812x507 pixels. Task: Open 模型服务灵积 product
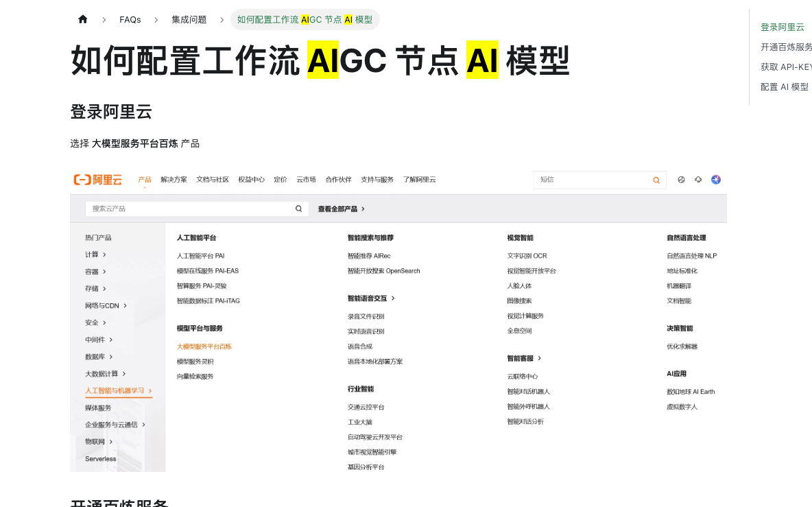coord(195,362)
